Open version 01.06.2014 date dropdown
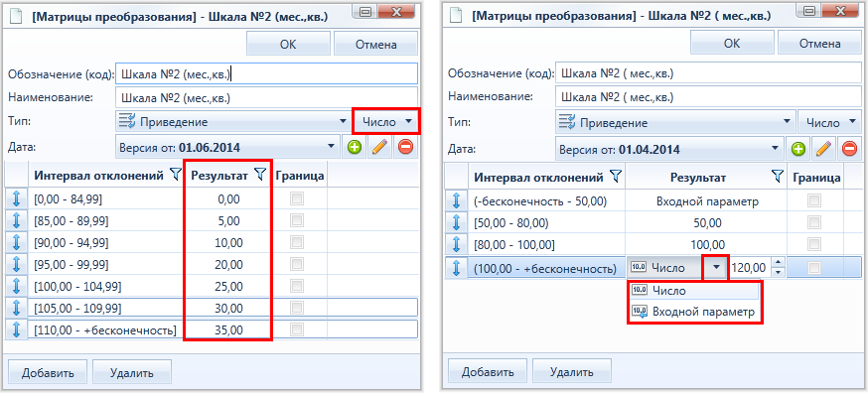 227,148
